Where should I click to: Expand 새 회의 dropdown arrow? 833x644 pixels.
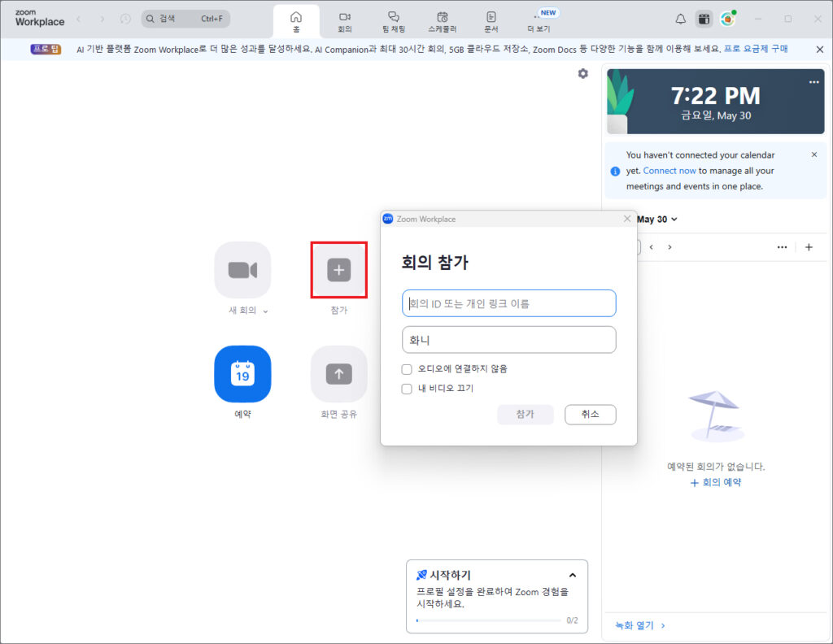click(x=266, y=311)
